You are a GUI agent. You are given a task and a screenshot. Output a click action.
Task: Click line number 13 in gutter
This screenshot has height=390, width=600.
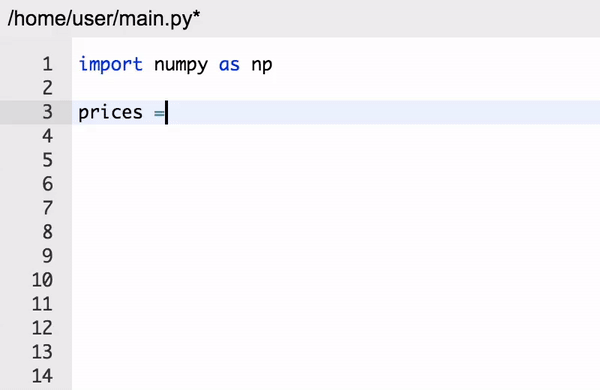pyautogui.click(x=42, y=352)
